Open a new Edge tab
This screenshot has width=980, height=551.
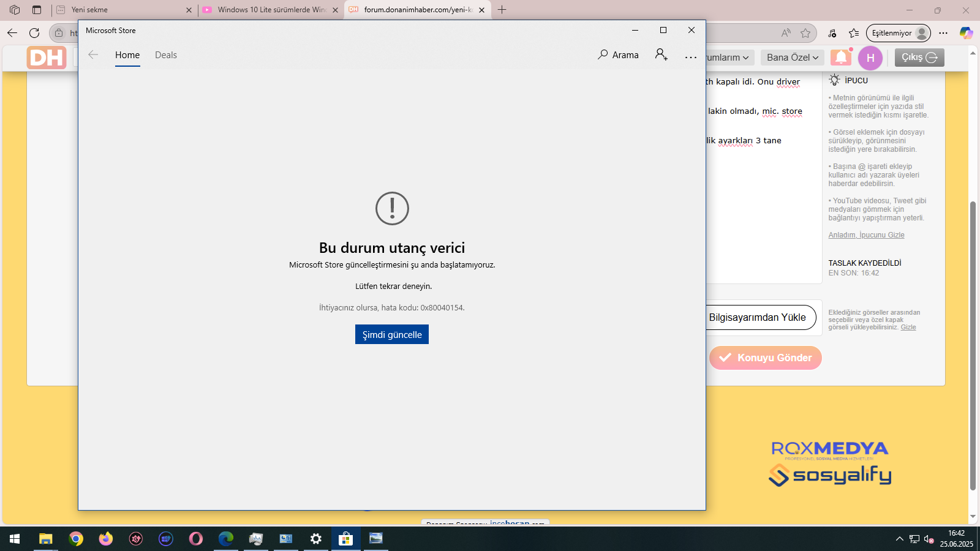(x=502, y=10)
